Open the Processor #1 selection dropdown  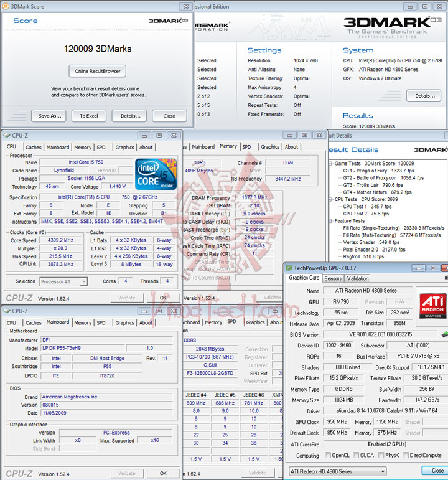[63, 281]
